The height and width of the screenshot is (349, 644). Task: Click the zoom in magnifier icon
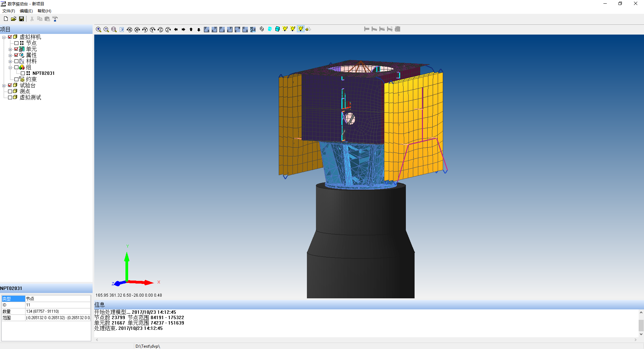click(98, 30)
